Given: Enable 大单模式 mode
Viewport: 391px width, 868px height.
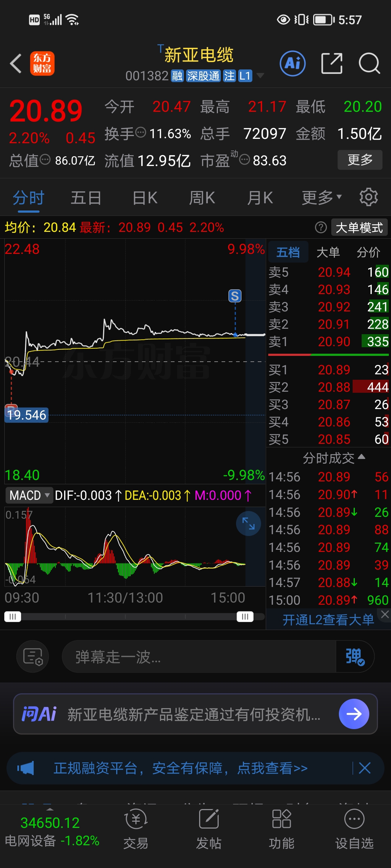Looking at the screenshot, I should click(x=359, y=228).
